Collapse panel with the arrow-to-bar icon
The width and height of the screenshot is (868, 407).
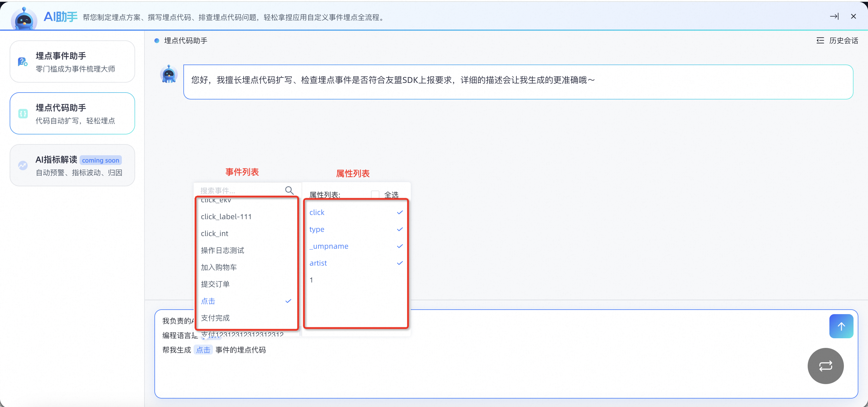(834, 16)
